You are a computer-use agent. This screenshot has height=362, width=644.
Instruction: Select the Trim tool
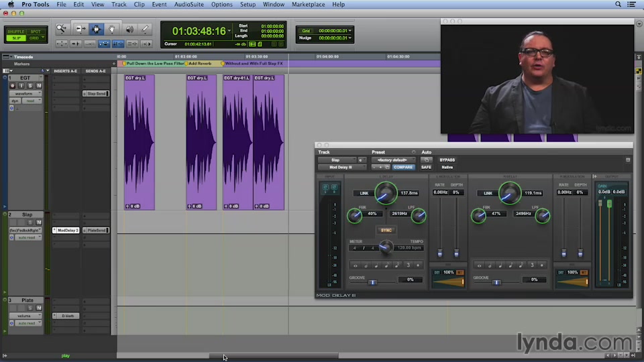80,29
